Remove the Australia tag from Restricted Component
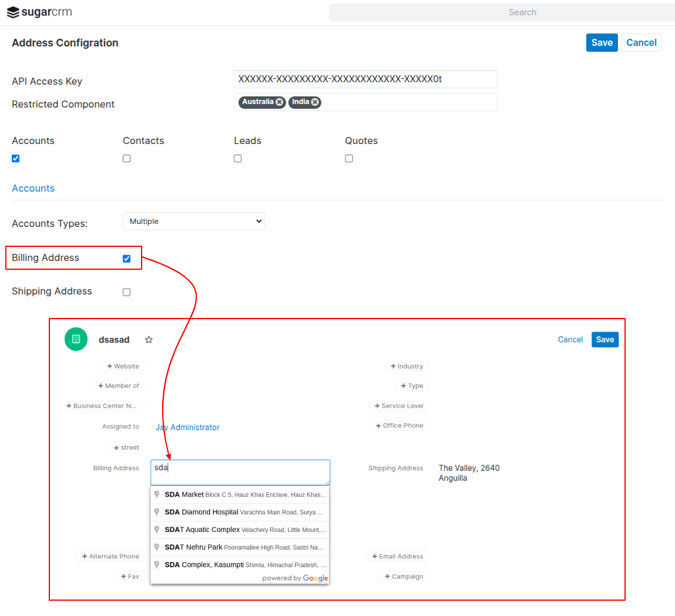Viewport: 675px width, 616px height. pyautogui.click(x=280, y=102)
